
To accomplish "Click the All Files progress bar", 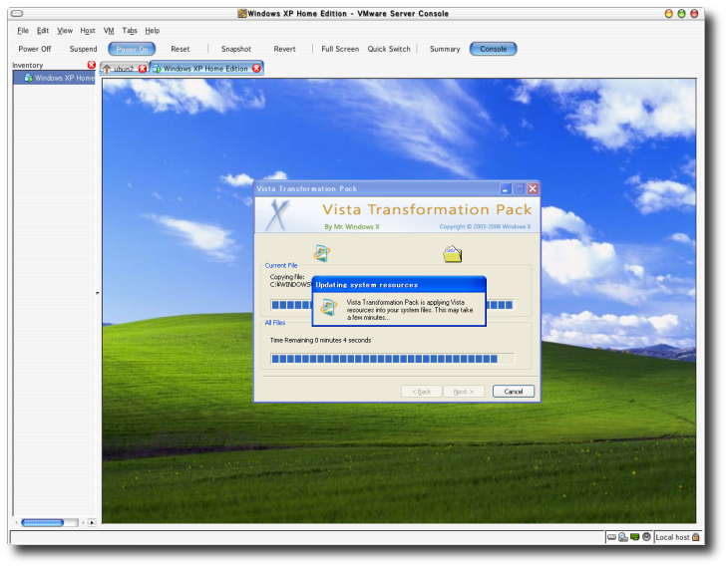I will coord(392,359).
